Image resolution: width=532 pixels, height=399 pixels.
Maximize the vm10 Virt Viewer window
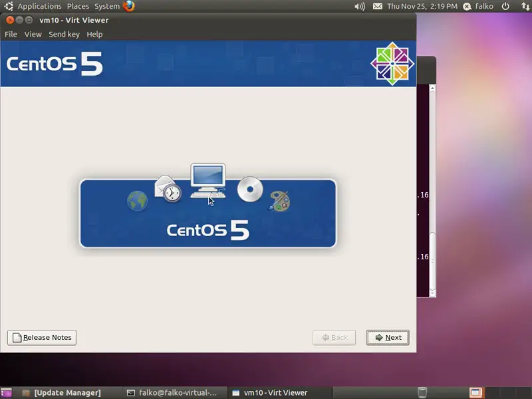[x=29, y=20]
